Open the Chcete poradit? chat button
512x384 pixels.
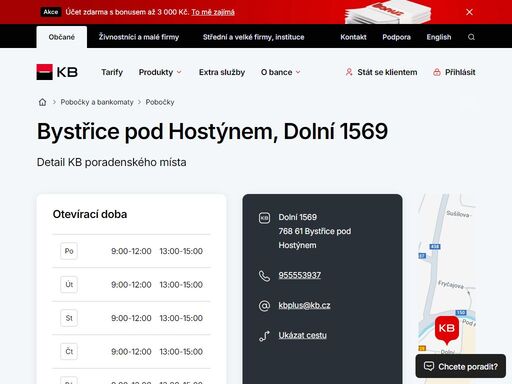[461, 366]
